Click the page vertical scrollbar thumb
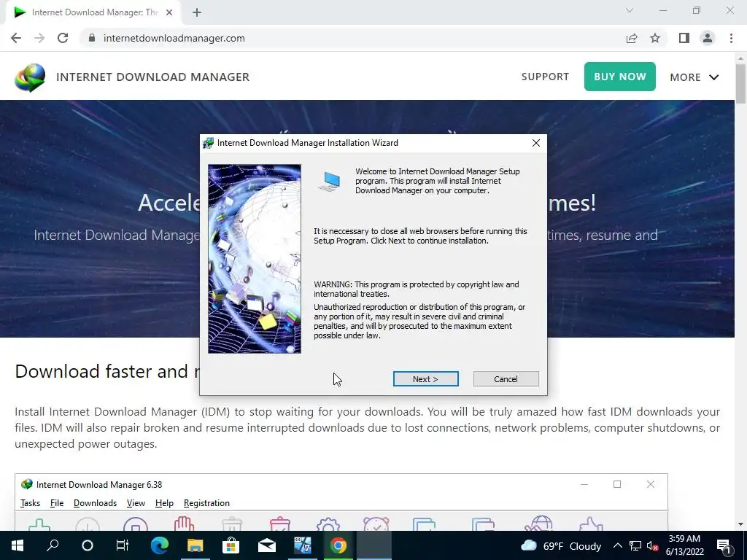Image resolution: width=747 pixels, height=560 pixels. (740, 84)
